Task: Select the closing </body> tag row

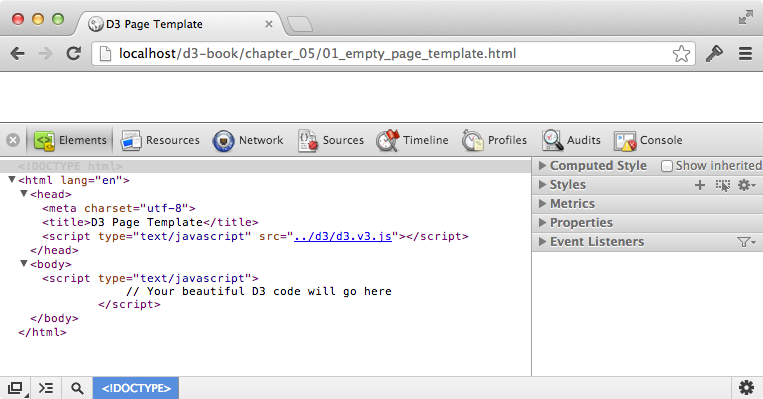Action: tap(54, 319)
